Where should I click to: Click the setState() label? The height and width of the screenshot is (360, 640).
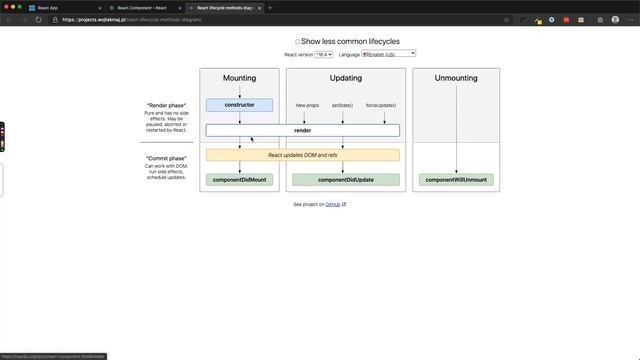tap(342, 105)
